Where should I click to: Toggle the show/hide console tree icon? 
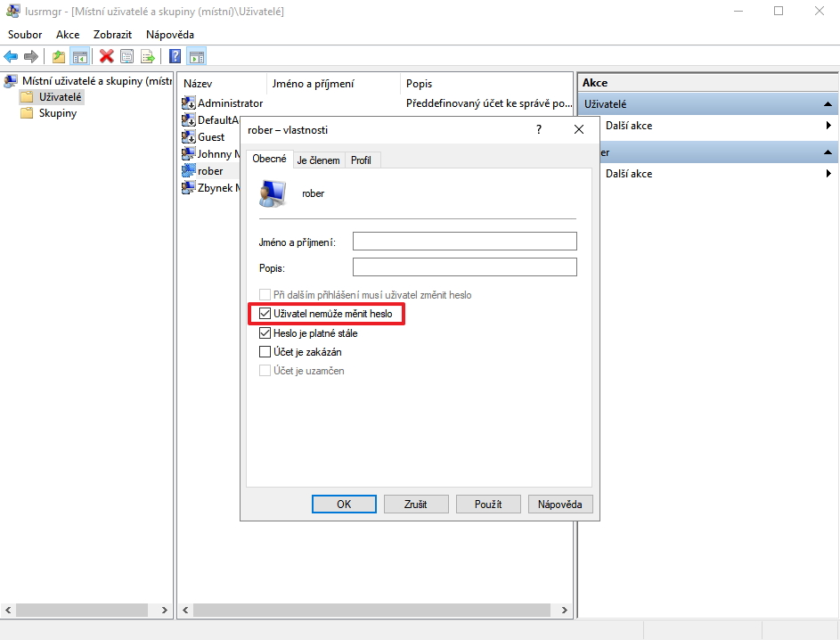coord(80,56)
